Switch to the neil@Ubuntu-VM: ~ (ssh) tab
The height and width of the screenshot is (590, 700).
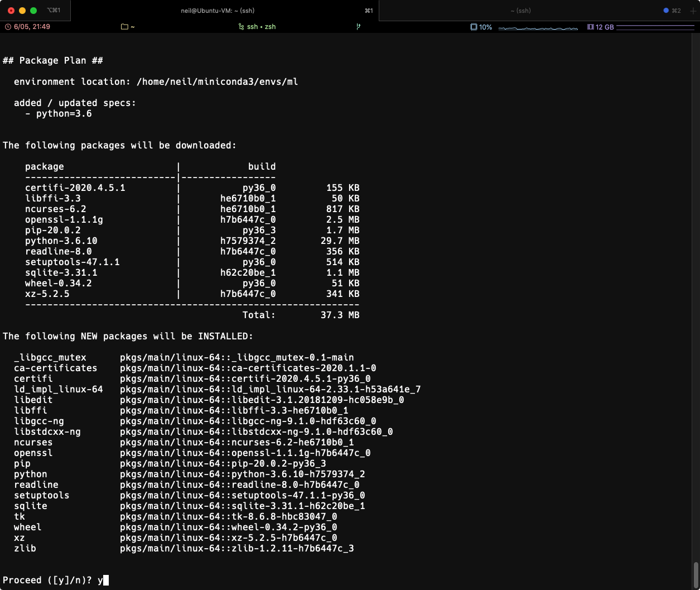(x=218, y=11)
